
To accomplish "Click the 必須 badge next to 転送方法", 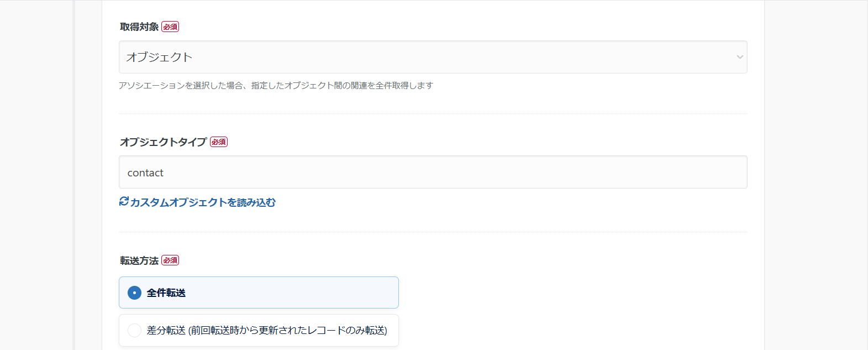I will pos(170,260).
